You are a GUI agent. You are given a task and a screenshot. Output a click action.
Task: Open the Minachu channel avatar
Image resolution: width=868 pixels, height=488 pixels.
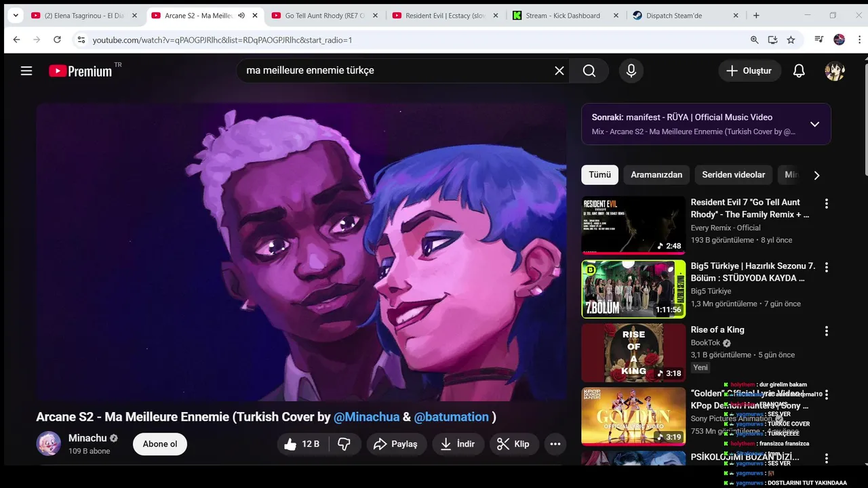tap(48, 444)
